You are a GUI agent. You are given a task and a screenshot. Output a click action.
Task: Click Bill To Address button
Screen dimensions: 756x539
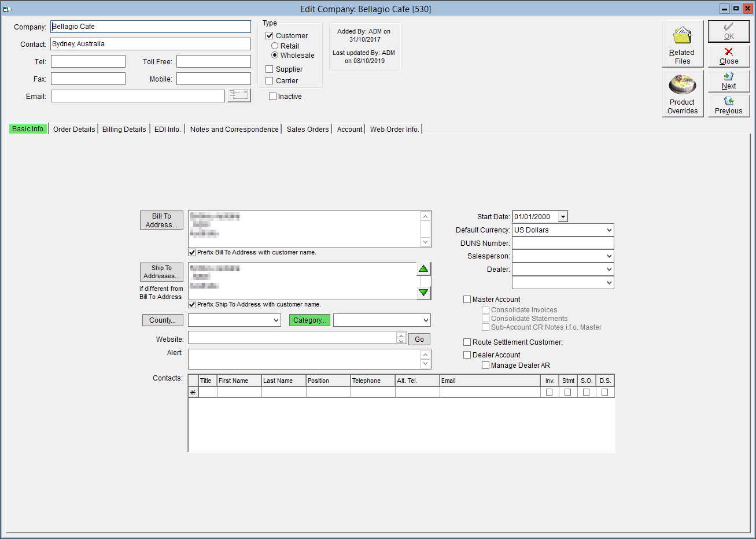pos(161,220)
